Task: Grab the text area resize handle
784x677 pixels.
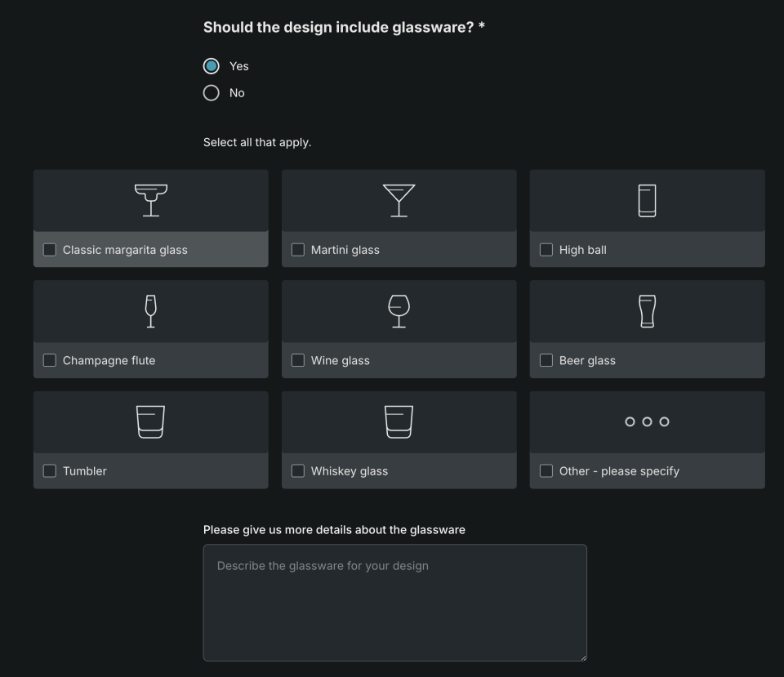Action: pyautogui.click(x=582, y=657)
